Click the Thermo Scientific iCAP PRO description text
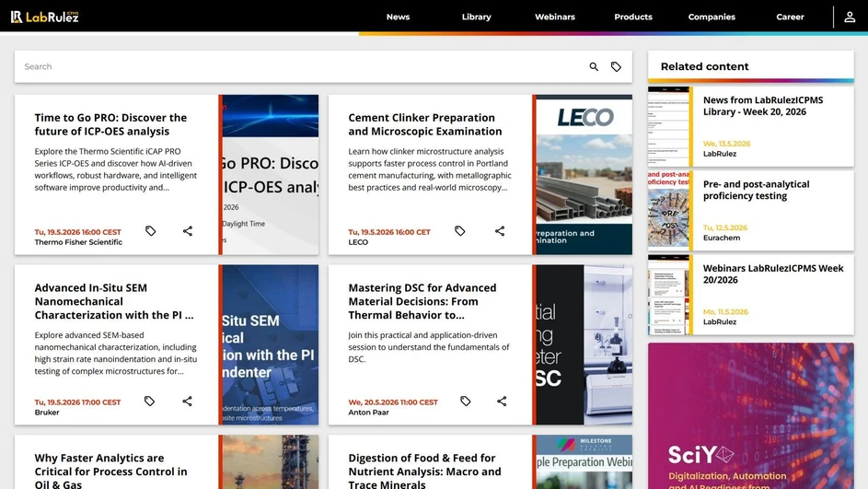Screen dimensions: 868x489 tap(116, 169)
